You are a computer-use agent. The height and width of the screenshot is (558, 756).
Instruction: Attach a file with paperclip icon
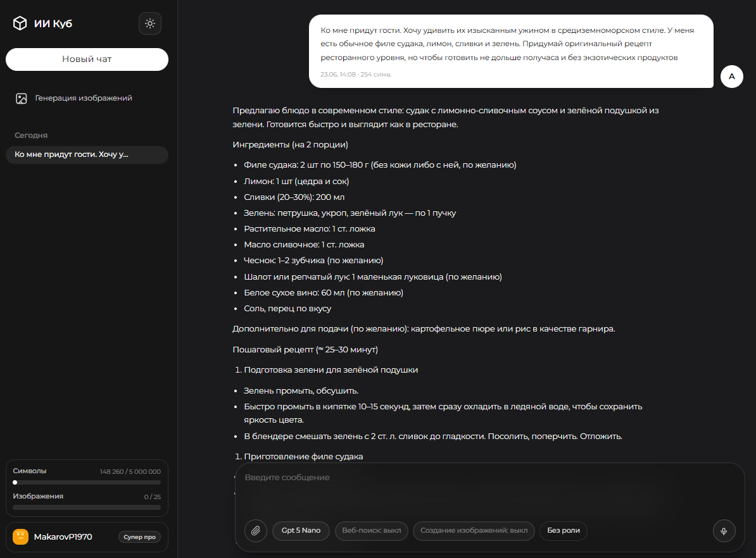pos(256,531)
